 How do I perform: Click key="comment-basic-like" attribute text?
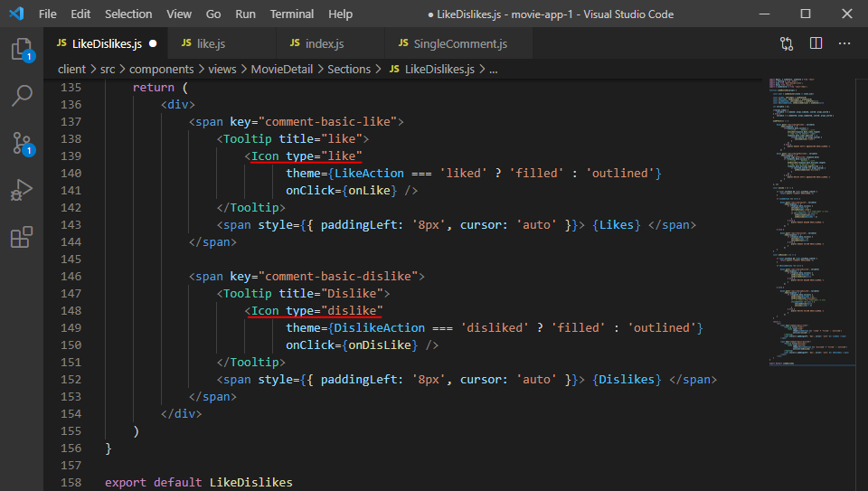[x=314, y=122]
